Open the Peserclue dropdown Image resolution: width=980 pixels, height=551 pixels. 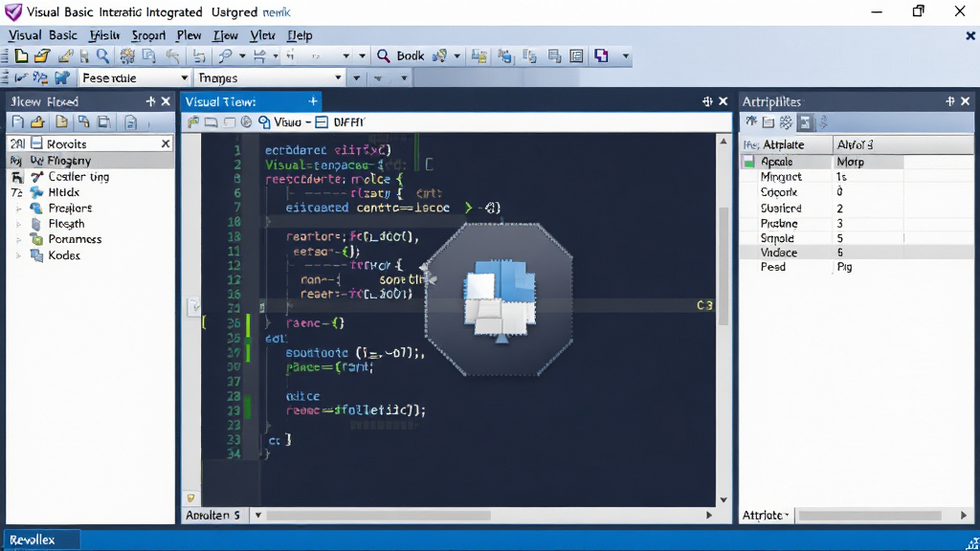(x=134, y=78)
